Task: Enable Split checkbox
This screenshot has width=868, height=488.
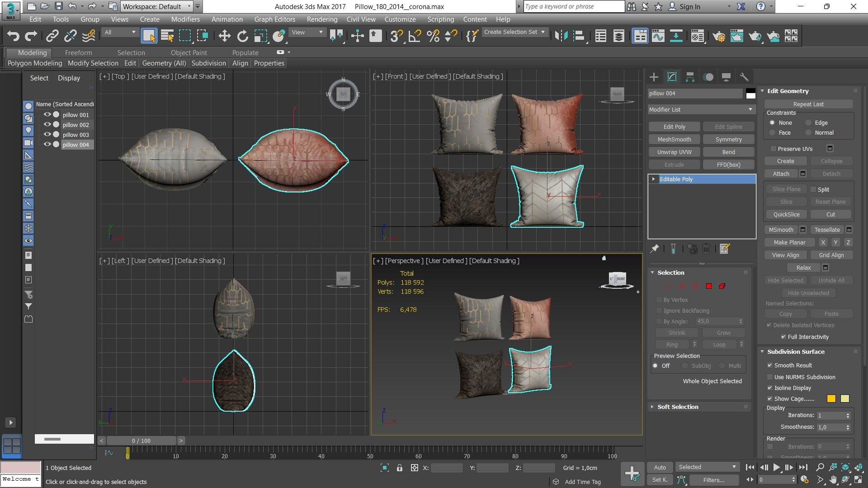Action: [x=813, y=189]
